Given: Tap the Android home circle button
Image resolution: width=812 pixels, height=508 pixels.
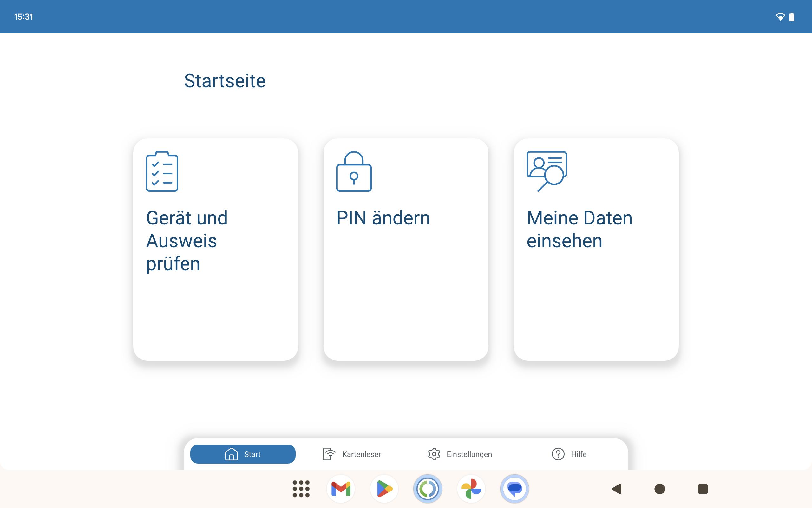Looking at the screenshot, I should (660, 489).
